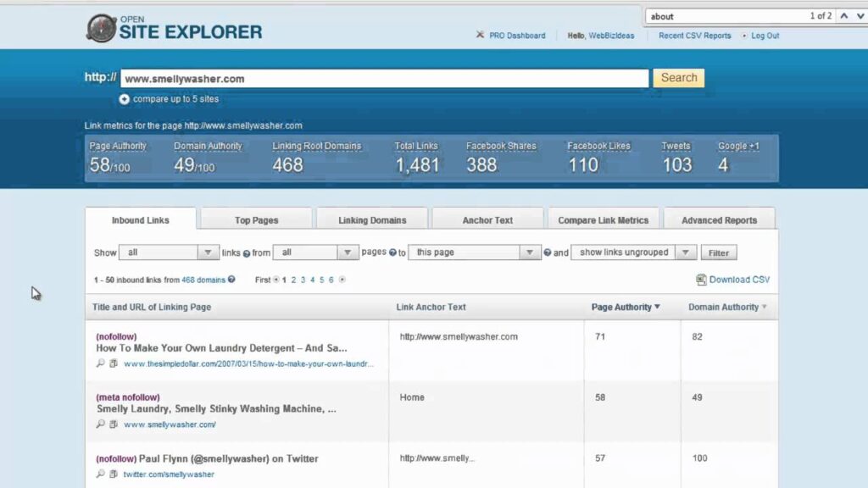Open the Anchor Text tab
Viewport: 868px width, 488px height.
tap(487, 220)
